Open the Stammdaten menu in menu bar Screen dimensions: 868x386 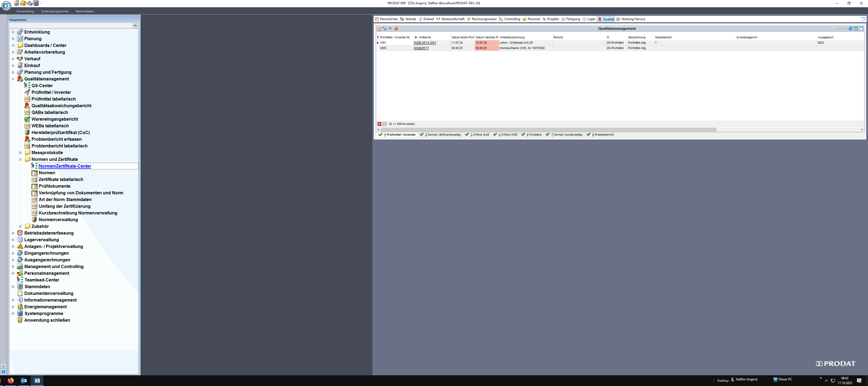point(85,11)
